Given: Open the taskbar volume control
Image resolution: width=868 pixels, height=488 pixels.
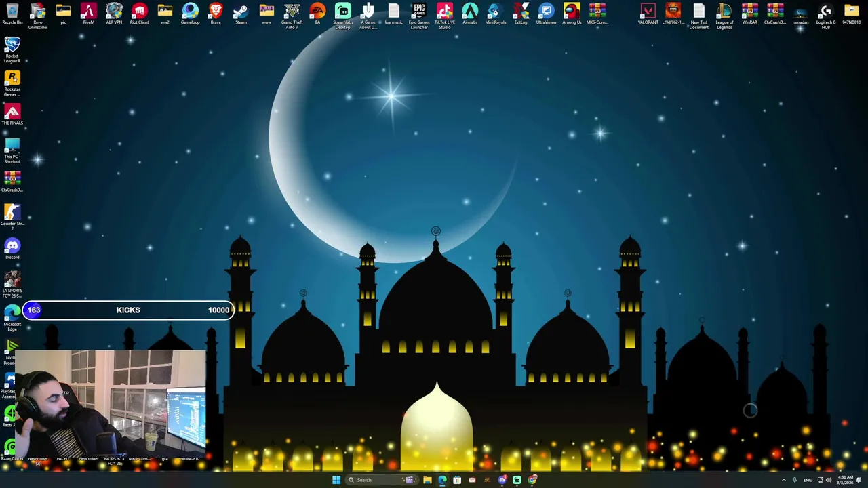Looking at the screenshot, I should pyautogui.click(x=829, y=480).
